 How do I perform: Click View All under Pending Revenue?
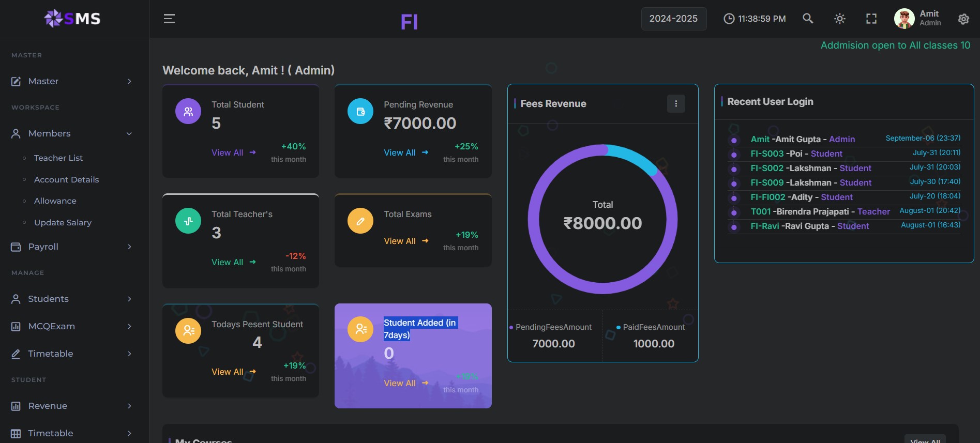[400, 152]
